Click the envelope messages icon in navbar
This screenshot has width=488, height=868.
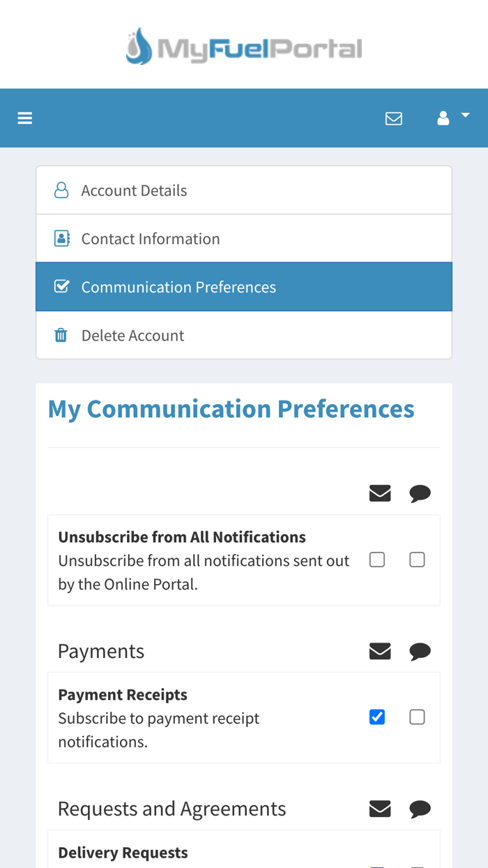(x=394, y=117)
